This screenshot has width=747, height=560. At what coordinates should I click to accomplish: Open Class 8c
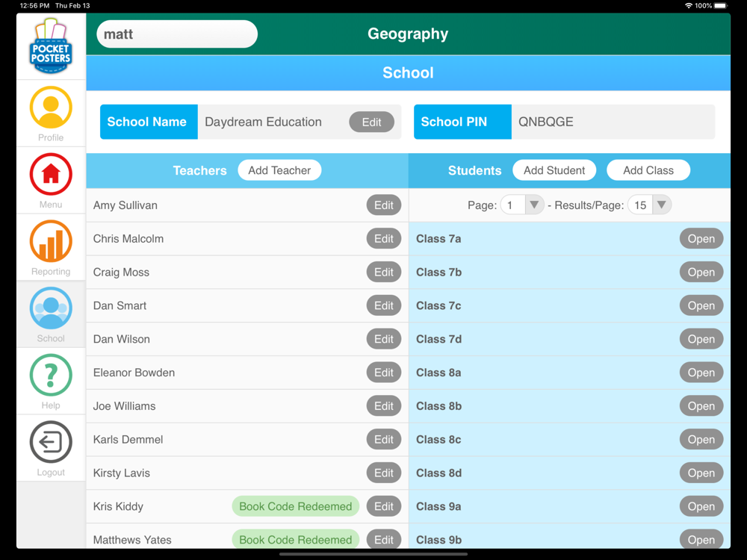pyautogui.click(x=701, y=440)
